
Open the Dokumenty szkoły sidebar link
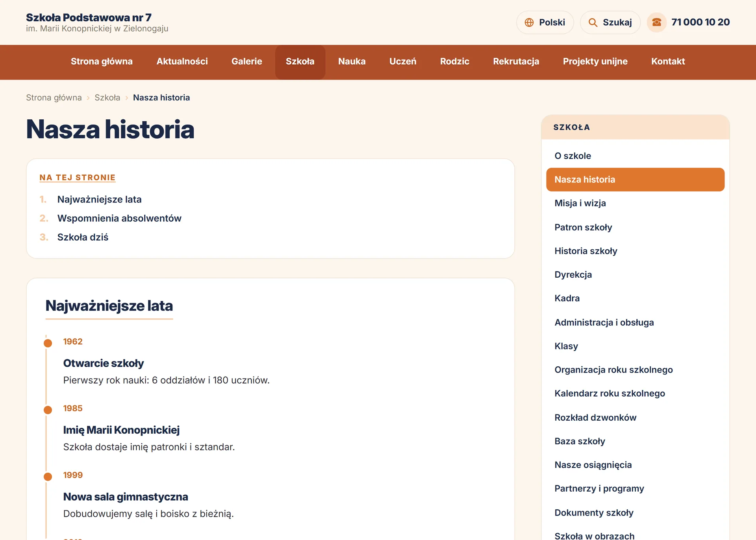tap(635, 512)
